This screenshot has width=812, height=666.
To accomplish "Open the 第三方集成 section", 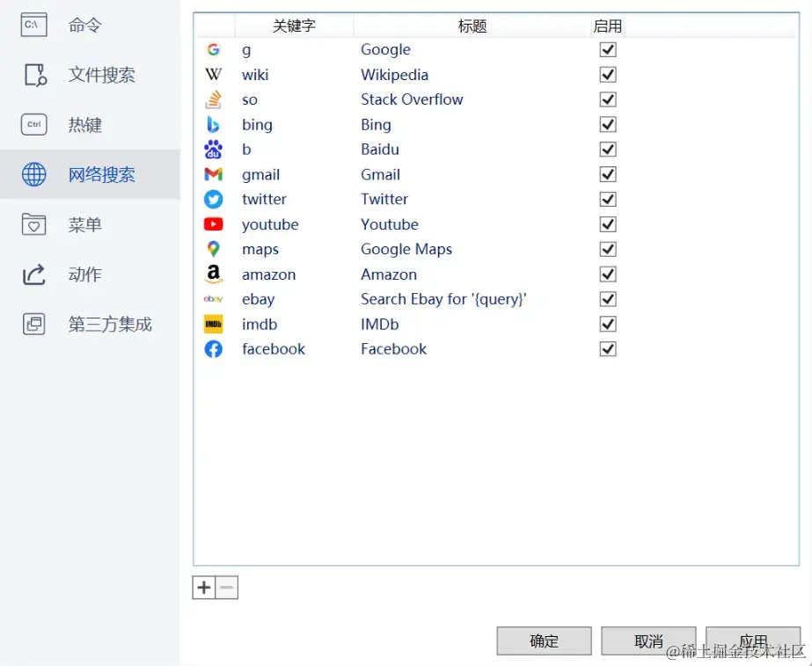I will (90, 324).
